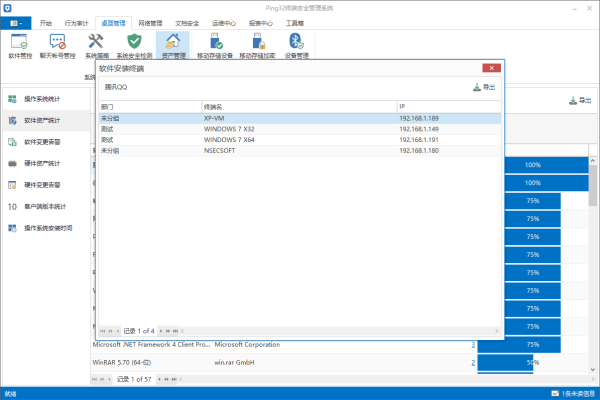600x400 pixels.
Task: Click the Ping32 shield logo in title bar
Action: coord(7,8)
